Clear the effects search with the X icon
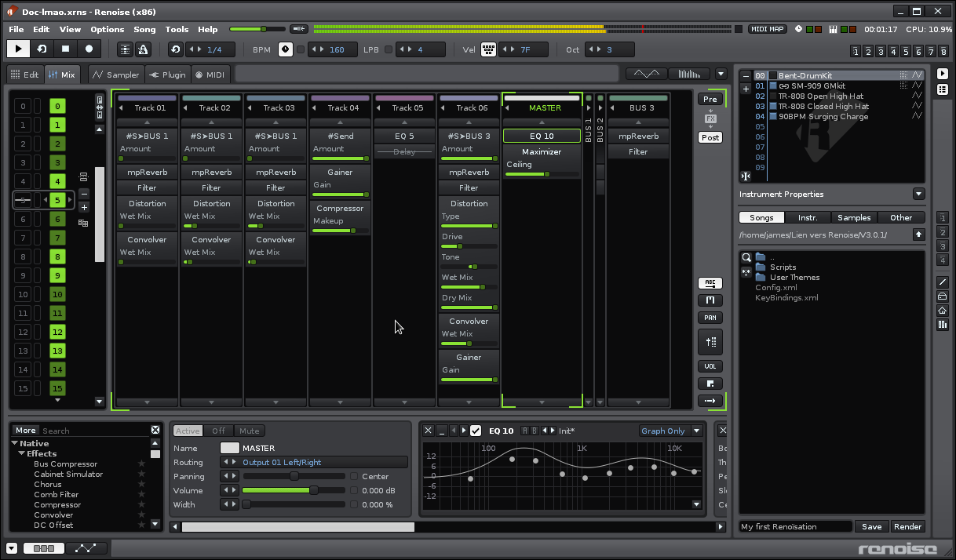956x560 pixels. (x=155, y=430)
